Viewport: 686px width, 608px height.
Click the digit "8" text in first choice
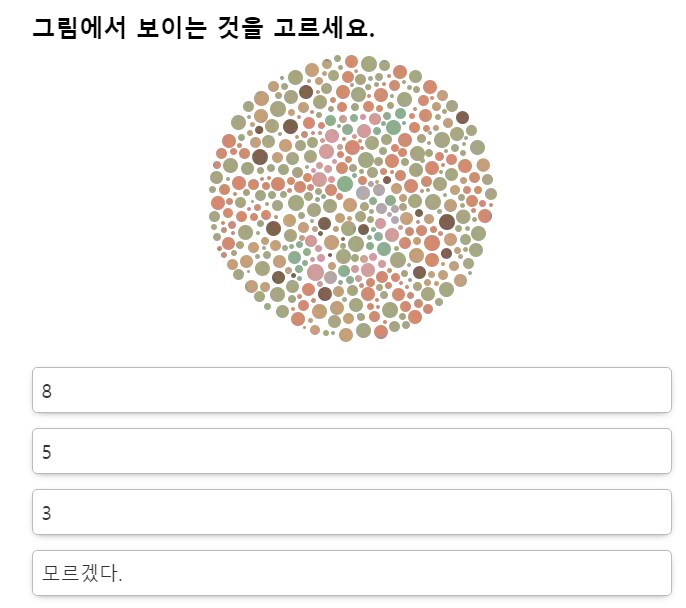click(47, 391)
